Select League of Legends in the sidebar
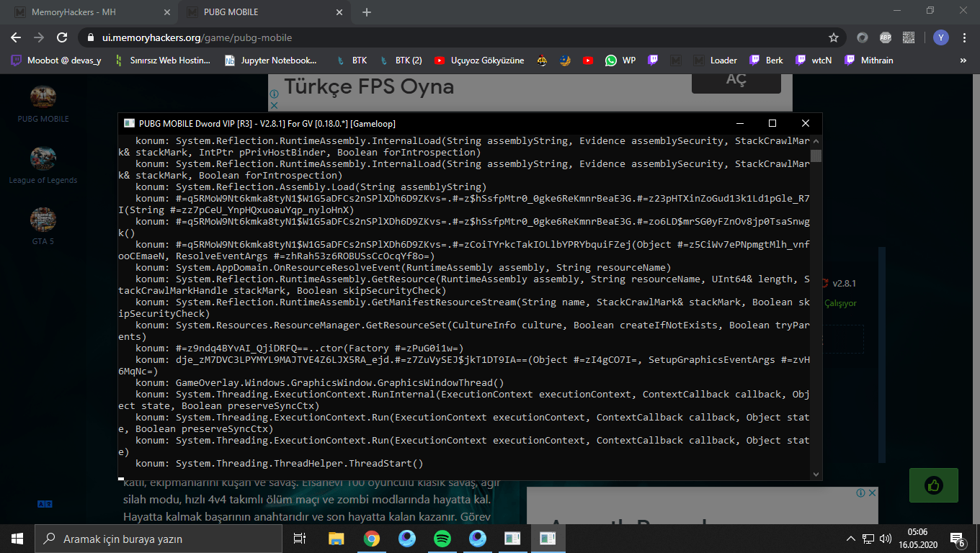This screenshot has width=980, height=553. (x=43, y=165)
